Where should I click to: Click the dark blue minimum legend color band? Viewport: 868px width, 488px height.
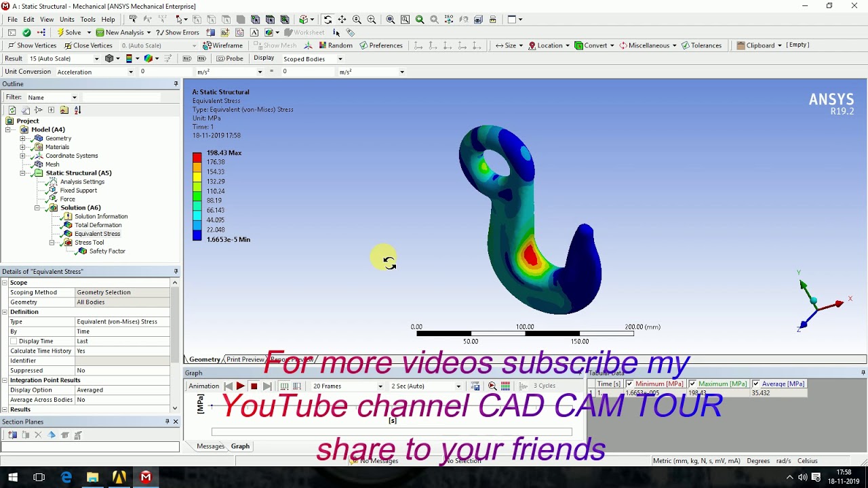click(x=197, y=235)
